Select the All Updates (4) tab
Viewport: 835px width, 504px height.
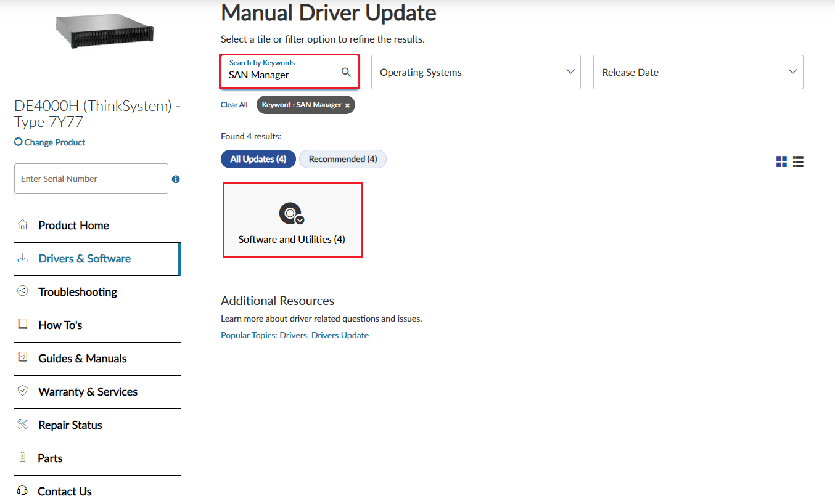(x=258, y=159)
